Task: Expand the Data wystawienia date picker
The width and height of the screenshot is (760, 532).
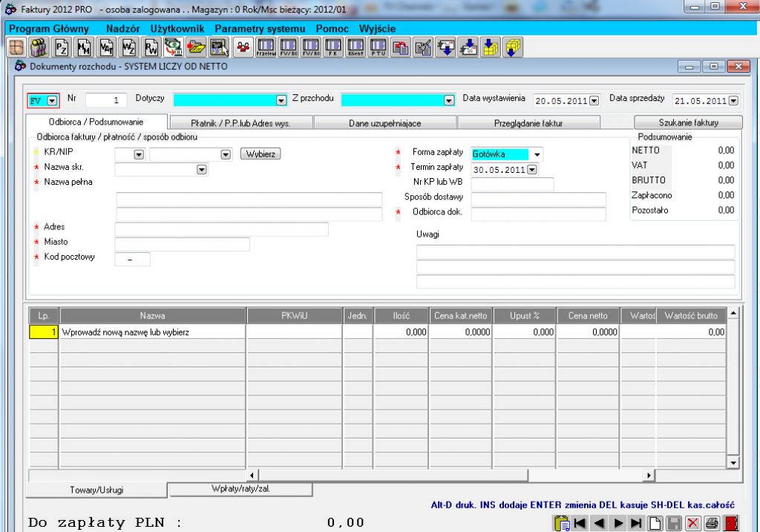Action: point(594,101)
